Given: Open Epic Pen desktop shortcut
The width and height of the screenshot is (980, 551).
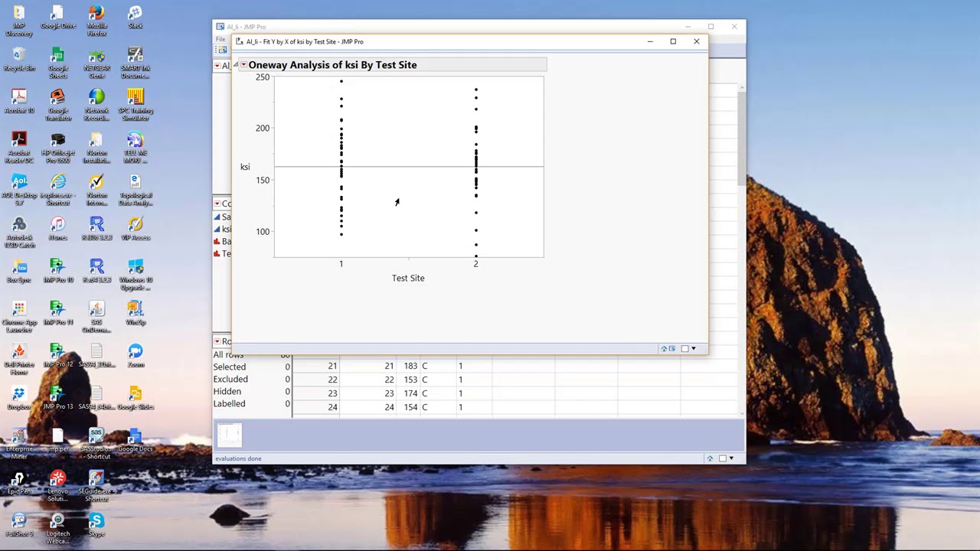Looking at the screenshot, I should [19, 482].
